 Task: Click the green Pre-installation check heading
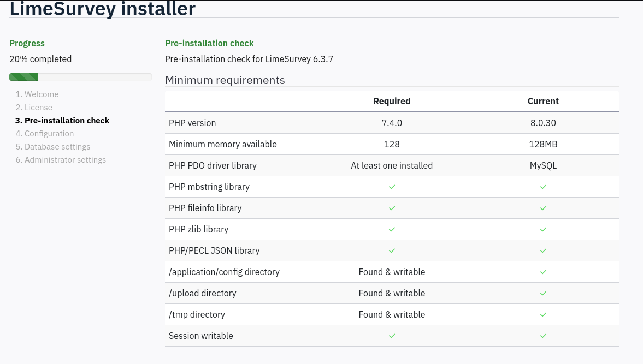pos(210,44)
